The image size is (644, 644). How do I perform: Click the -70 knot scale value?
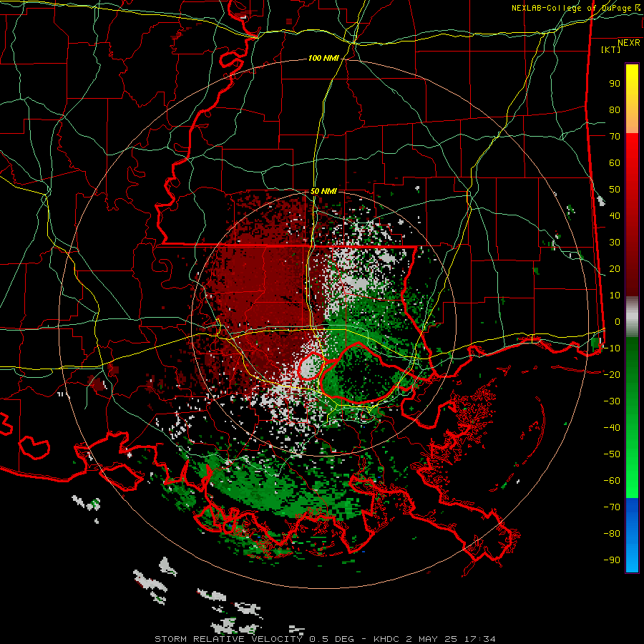[x=612, y=507]
